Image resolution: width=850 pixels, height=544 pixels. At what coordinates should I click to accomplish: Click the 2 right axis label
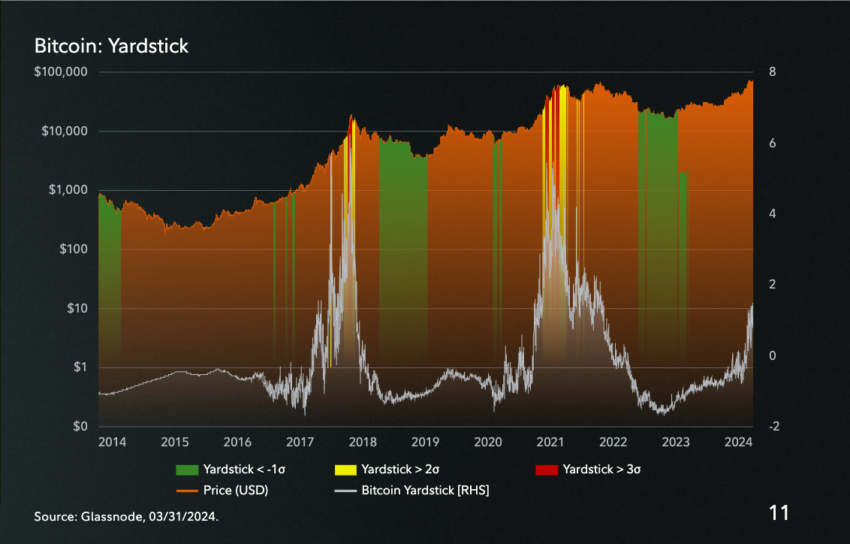(x=772, y=284)
